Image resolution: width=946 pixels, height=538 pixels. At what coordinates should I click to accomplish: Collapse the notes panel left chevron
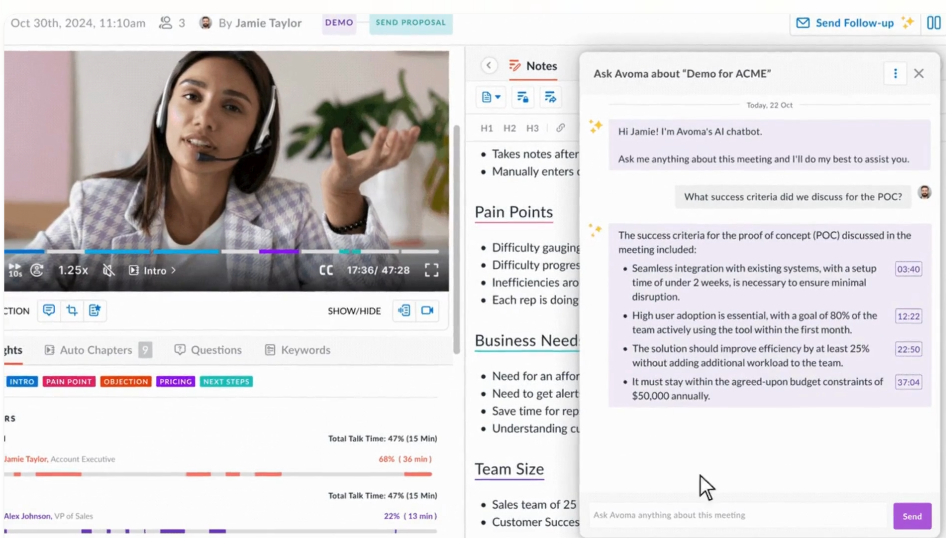tap(489, 65)
